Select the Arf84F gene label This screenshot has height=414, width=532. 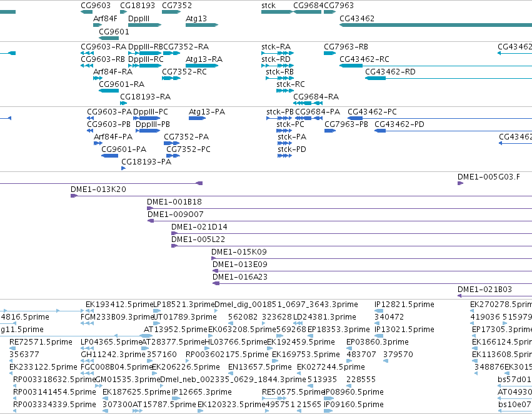tap(105, 18)
